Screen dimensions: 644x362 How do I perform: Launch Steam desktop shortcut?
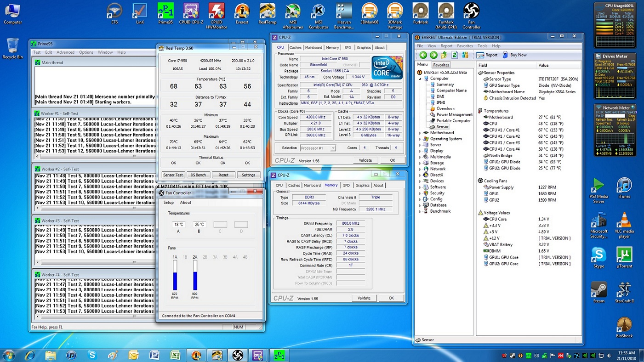pos(598,293)
